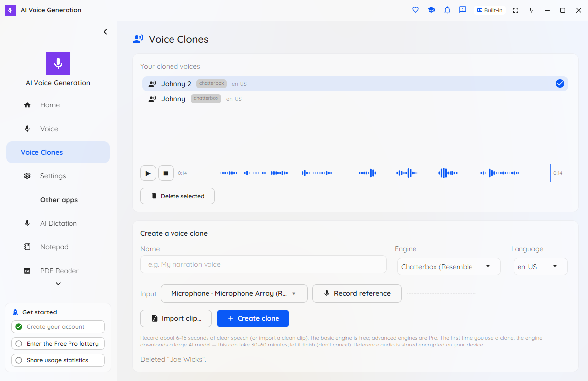
Task: Click the Notepad notebook icon
Action: tap(27, 247)
